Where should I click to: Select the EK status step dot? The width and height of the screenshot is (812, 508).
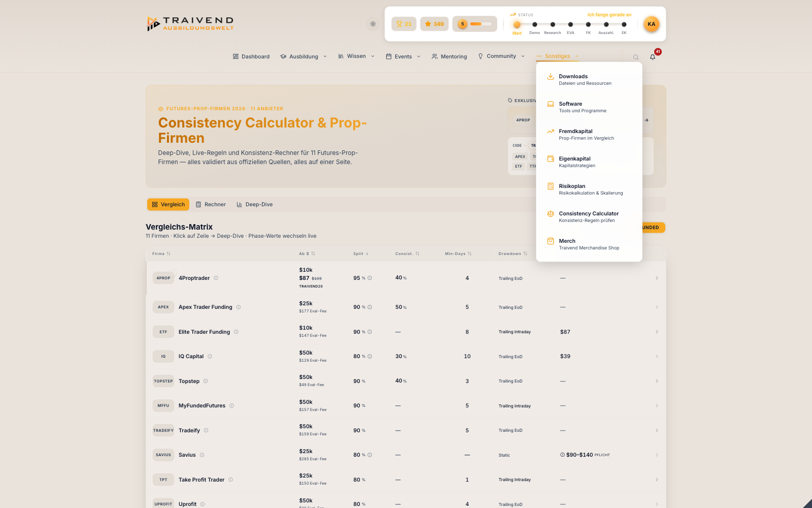[x=624, y=24]
